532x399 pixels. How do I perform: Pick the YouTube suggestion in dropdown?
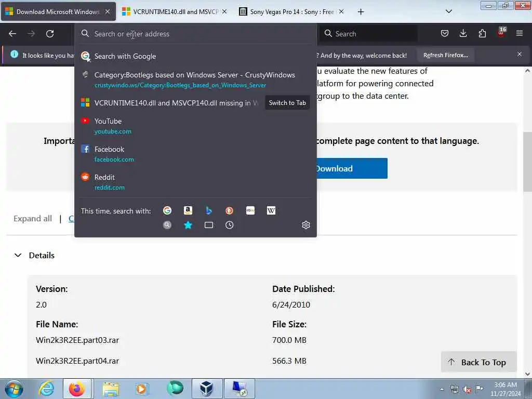[x=195, y=126]
